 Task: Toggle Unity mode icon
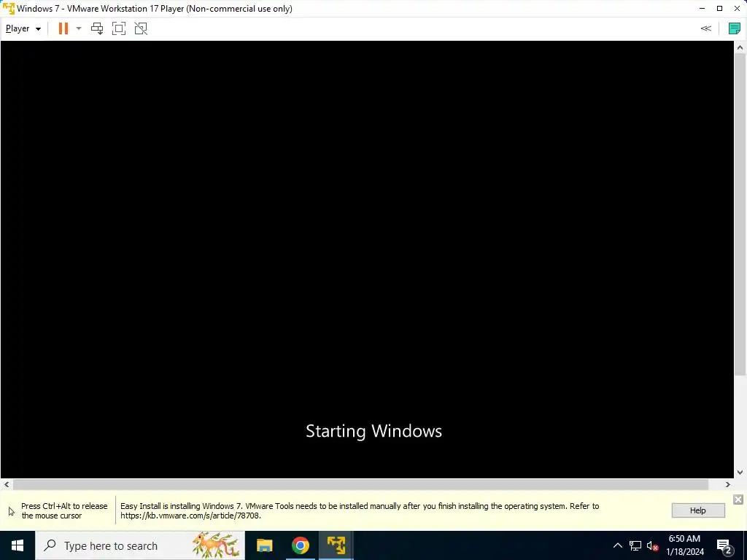click(141, 28)
